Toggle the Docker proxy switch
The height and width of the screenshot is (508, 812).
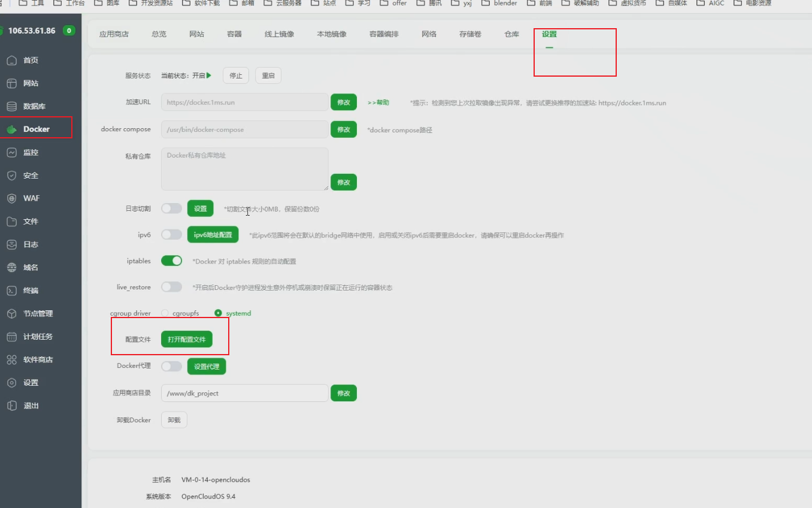click(x=171, y=366)
